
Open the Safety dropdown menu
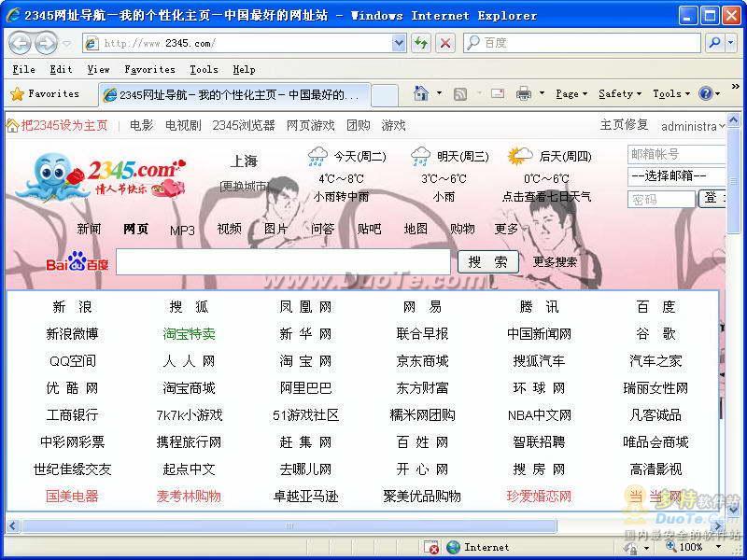point(620,94)
